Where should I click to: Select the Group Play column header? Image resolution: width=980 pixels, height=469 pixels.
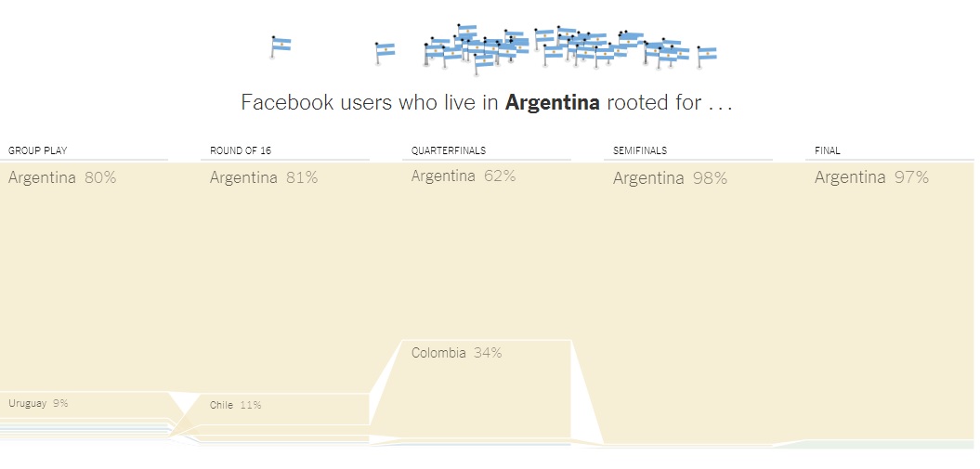pyautogui.click(x=37, y=150)
